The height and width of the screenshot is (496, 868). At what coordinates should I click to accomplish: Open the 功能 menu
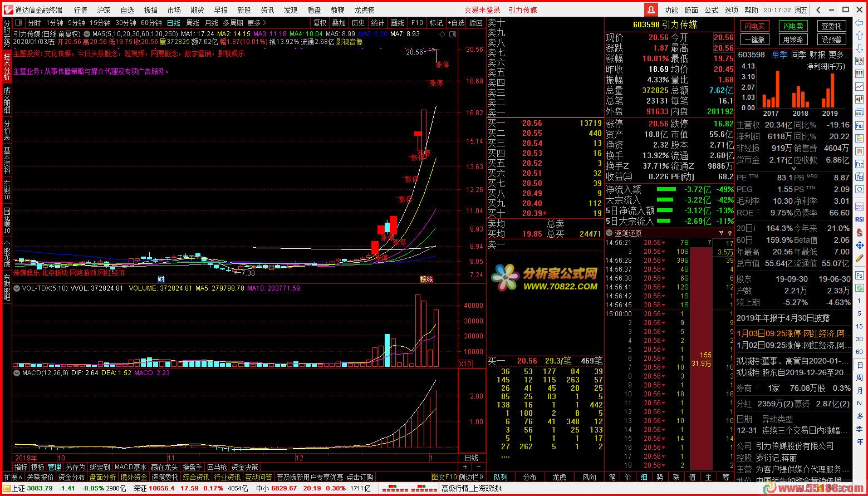coord(671,10)
